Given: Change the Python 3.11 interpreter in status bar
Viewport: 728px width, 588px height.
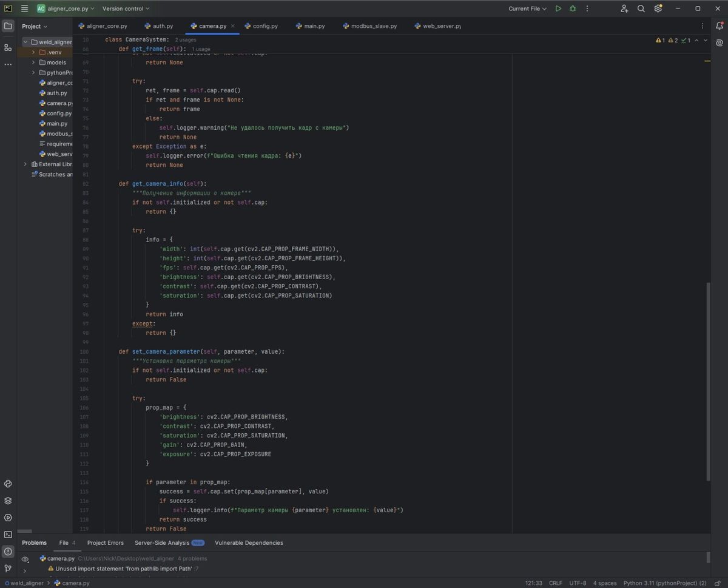Looking at the screenshot, I should [x=666, y=583].
